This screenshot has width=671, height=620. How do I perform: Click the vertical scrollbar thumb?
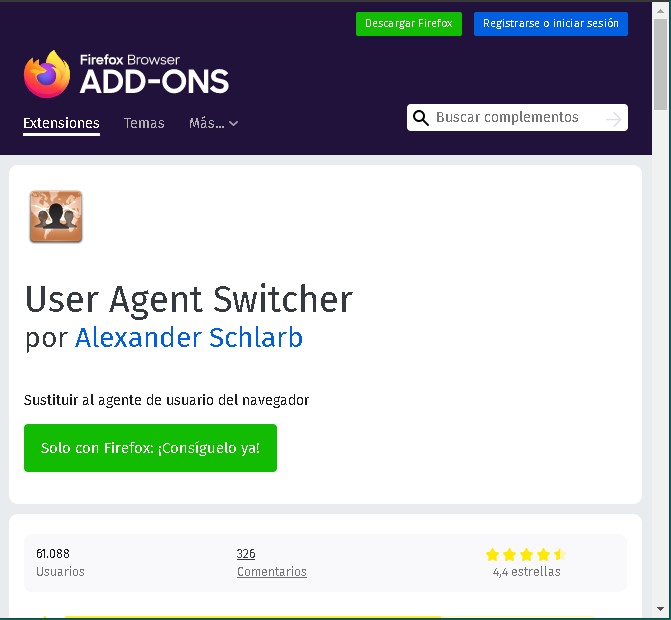coord(661,64)
